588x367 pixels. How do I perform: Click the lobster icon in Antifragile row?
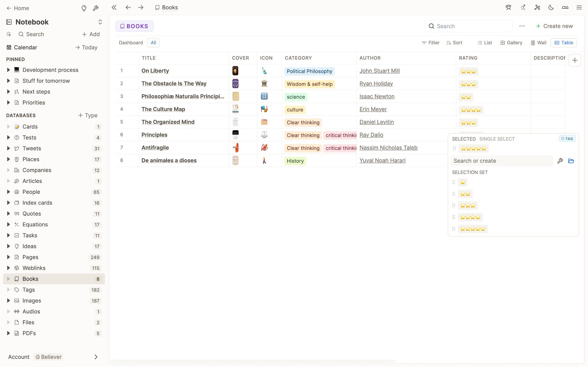click(x=264, y=148)
